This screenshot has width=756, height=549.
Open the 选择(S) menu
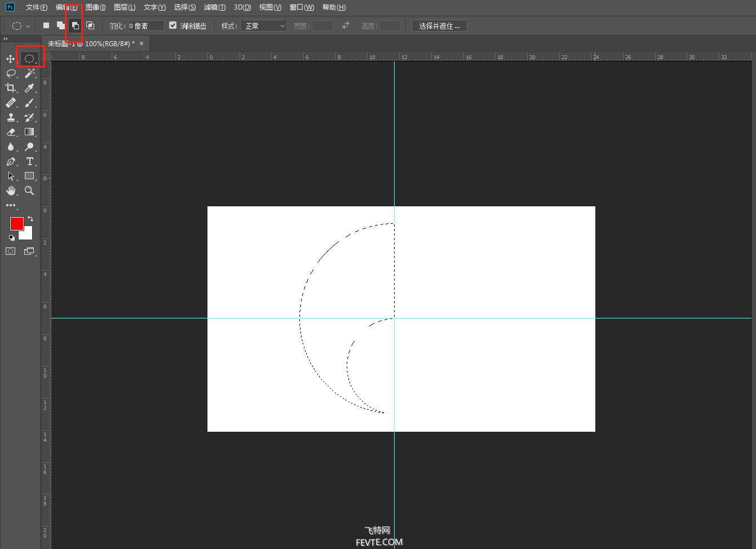coord(185,7)
